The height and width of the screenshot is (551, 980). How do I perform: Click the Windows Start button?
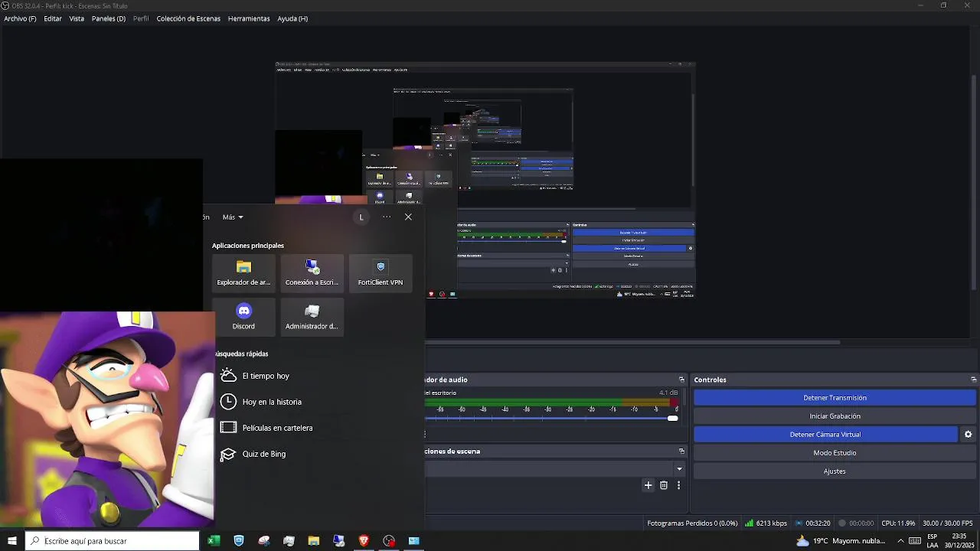tap(12, 541)
